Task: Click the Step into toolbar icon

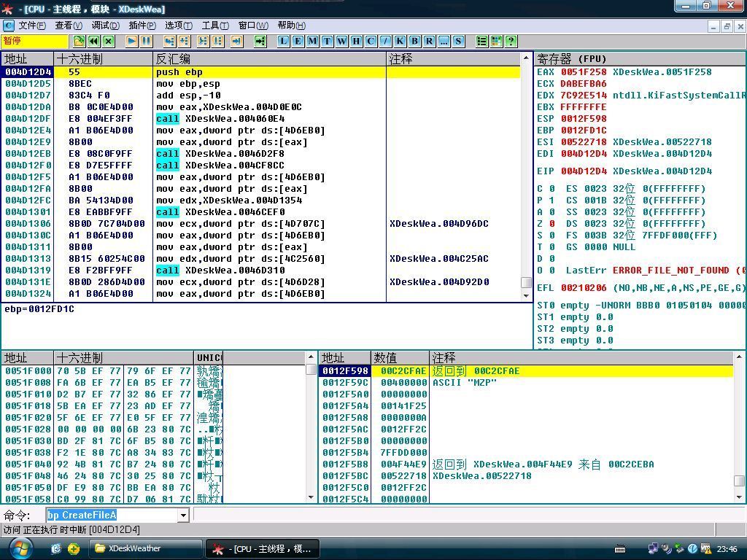Action: coord(169,42)
